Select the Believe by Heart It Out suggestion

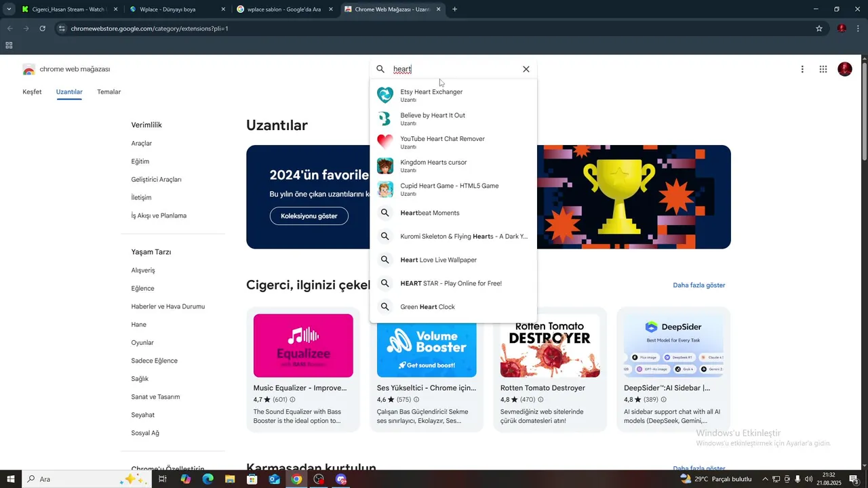tap(453, 119)
